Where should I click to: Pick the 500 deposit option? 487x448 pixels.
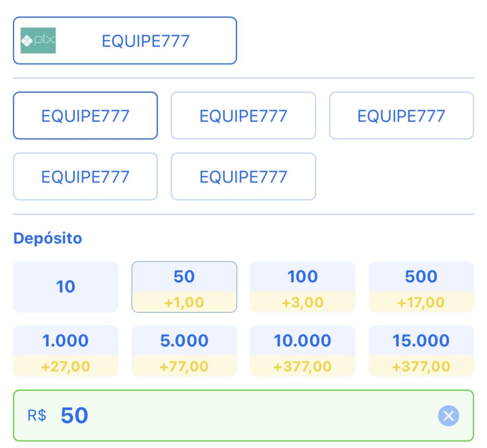pyautogui.click(x=421, y=286)
